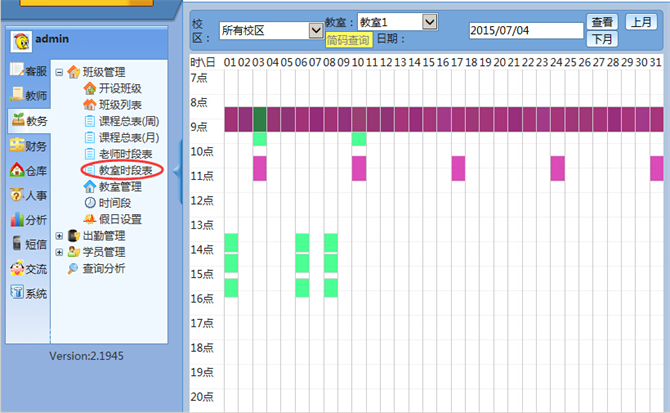
Task: Click the 短信 phone icon
Action: (x=17, y=243)
